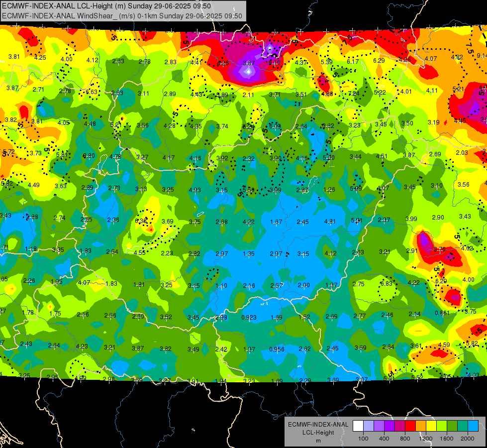The height and width of the screenshot is (448, 487).
Task: Click the medium violet legend swatch
Action: click(379, 426)
